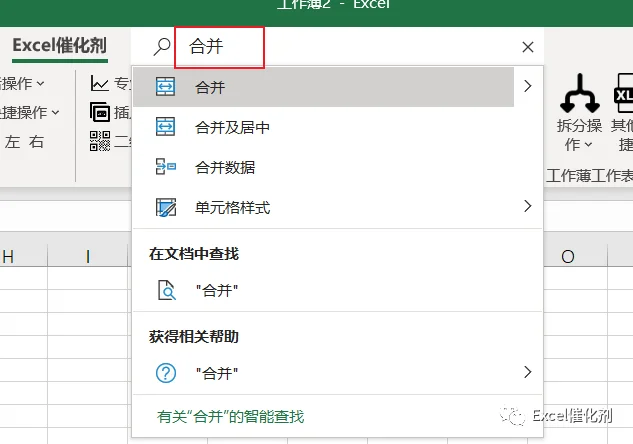Choose 合并及居中 from the results

337,128
